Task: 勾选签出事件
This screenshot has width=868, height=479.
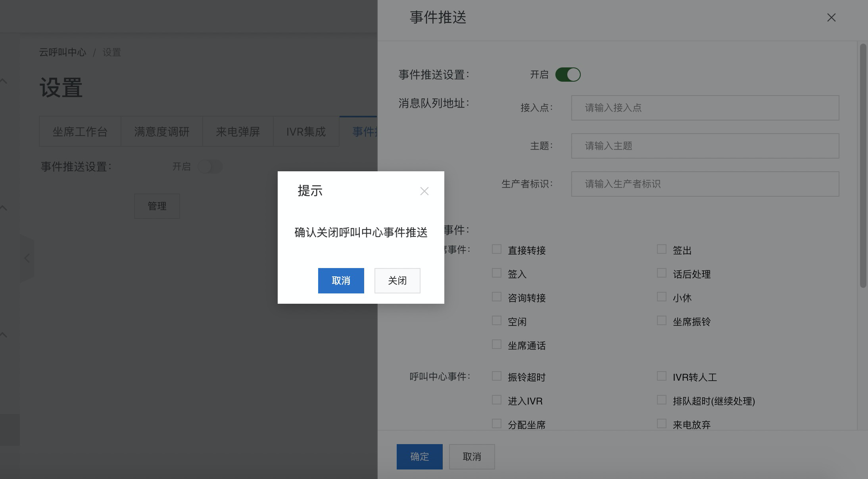Action: coord(661,249)
